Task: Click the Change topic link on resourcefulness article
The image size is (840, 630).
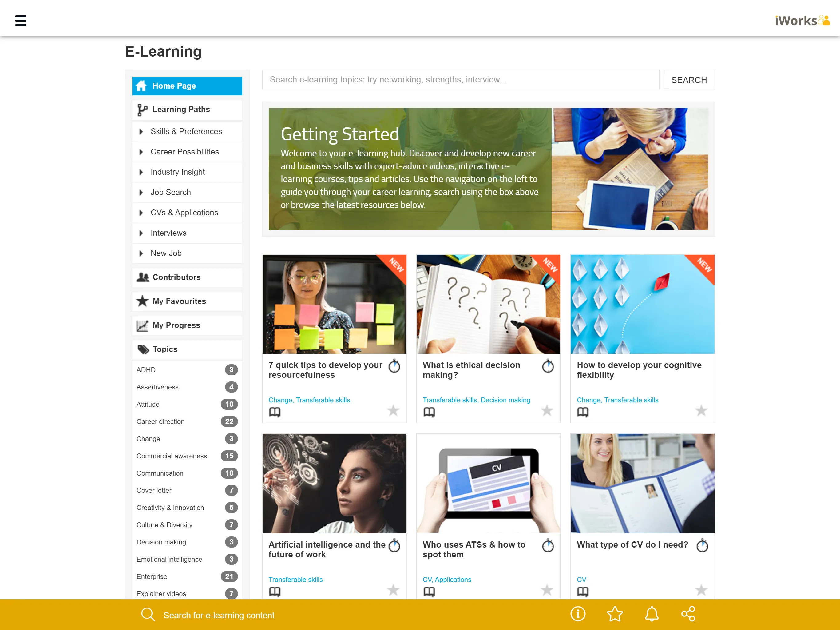Action: [x=279, y=400]
